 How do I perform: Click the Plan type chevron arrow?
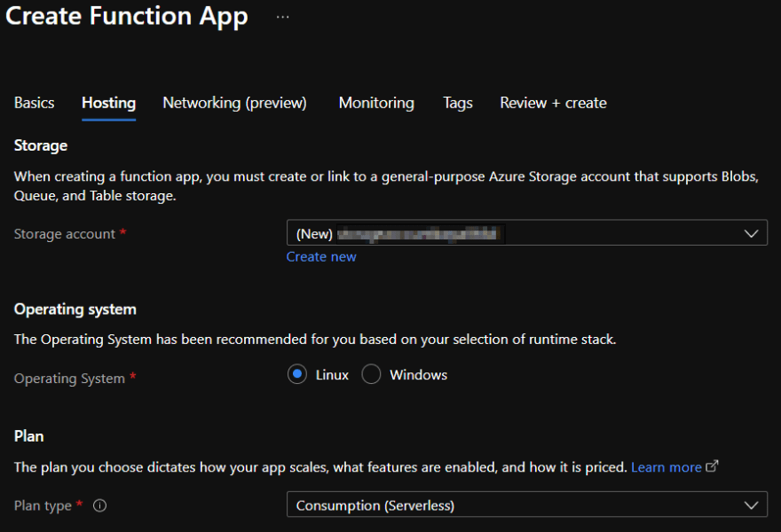(751, 505)
